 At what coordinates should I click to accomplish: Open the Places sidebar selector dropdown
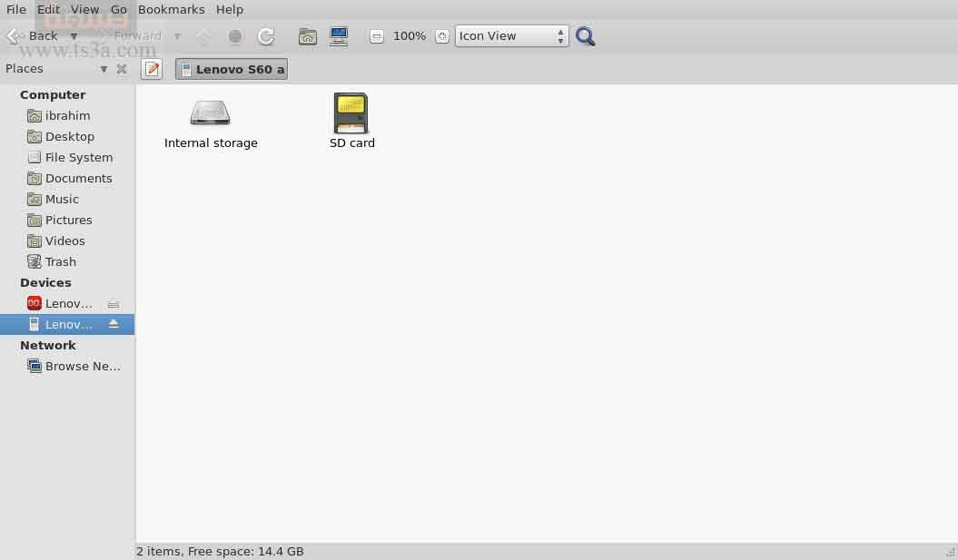coord(104,69)
